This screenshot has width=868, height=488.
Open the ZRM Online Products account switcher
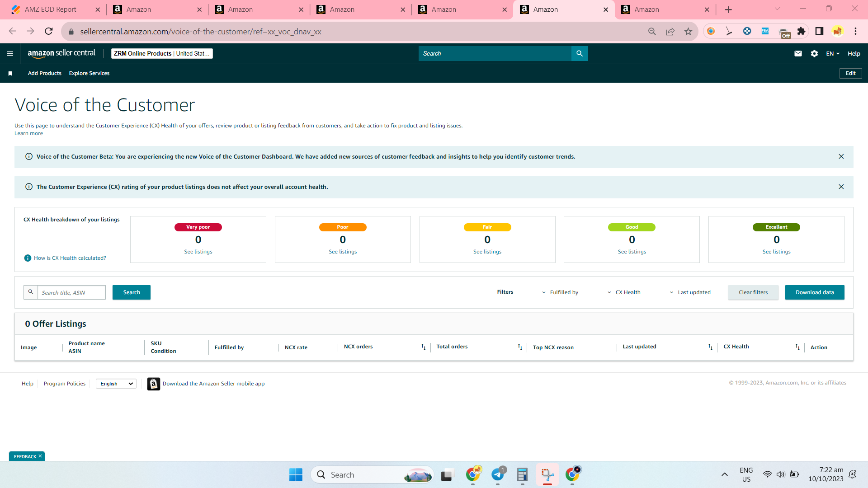pyautogui.click(x=162, y=53)
